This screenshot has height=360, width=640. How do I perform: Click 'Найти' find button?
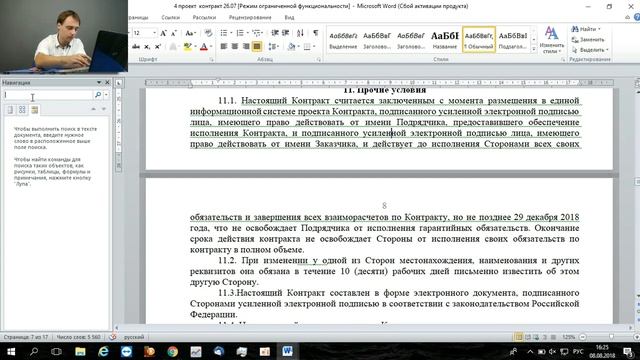point(585,29)
